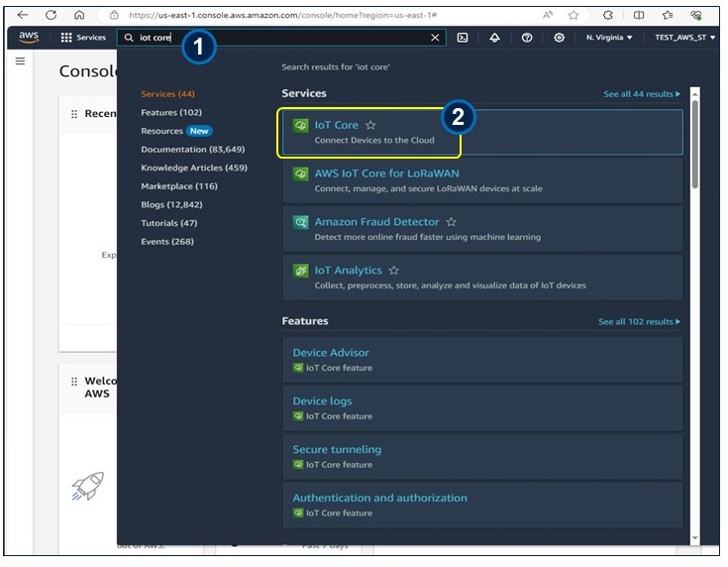This screenshot has width=728, height=567.
Task: Click 'Connect Devices to the Cloud' description
Action: pyautogui.click(x=374, y=141)
